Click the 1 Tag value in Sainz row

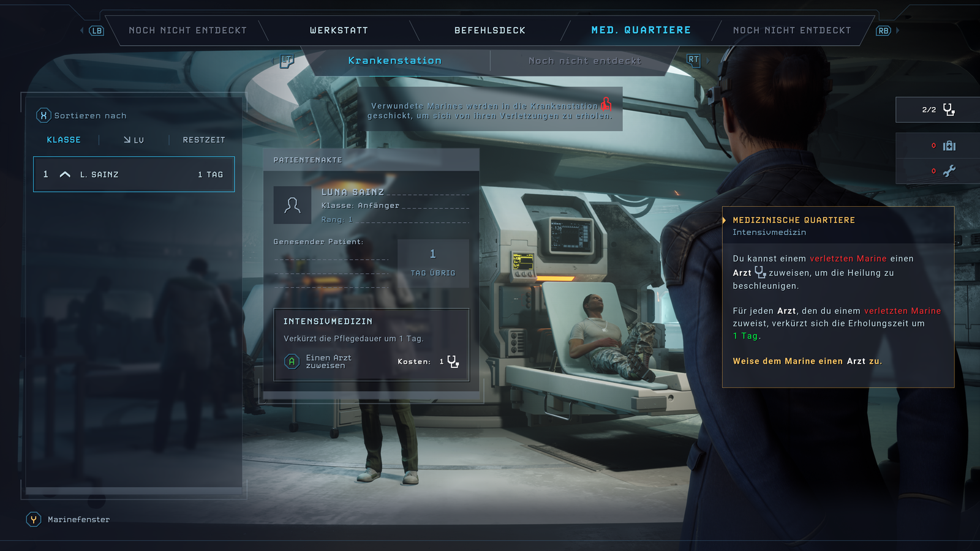pos(211,174)
